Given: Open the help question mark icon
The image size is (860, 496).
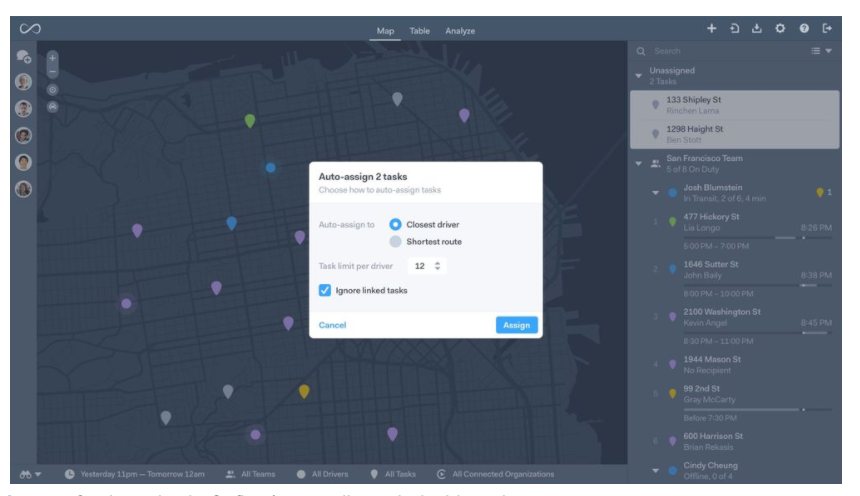Looking at the screenshot, I should [x=804, y=29].
